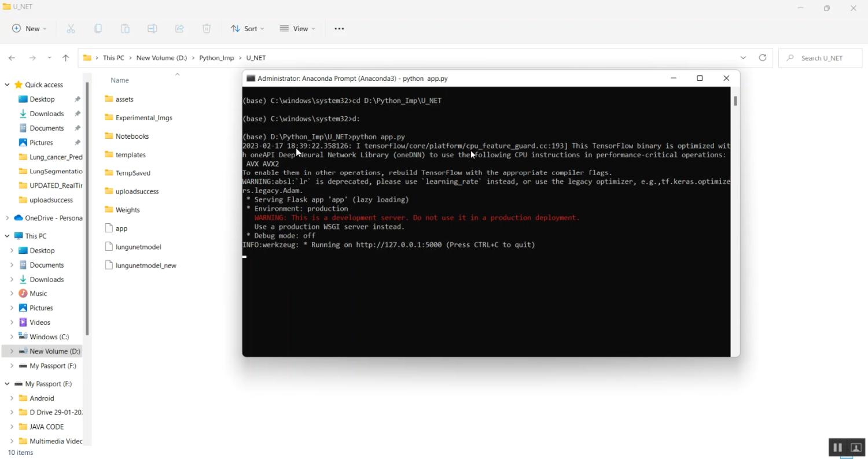Select the Experimental_Imgs folder

click(x=138, y=117)
